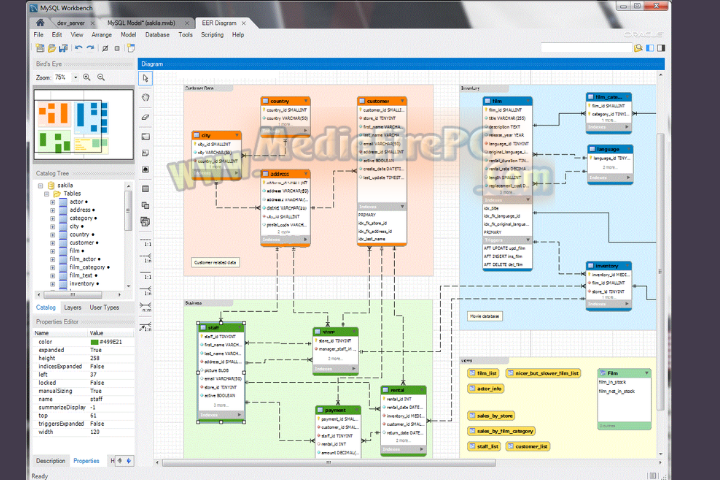This screenshot has width=720, height=480.
Task: Select the pointer selection tool
Action: (146, 79)
